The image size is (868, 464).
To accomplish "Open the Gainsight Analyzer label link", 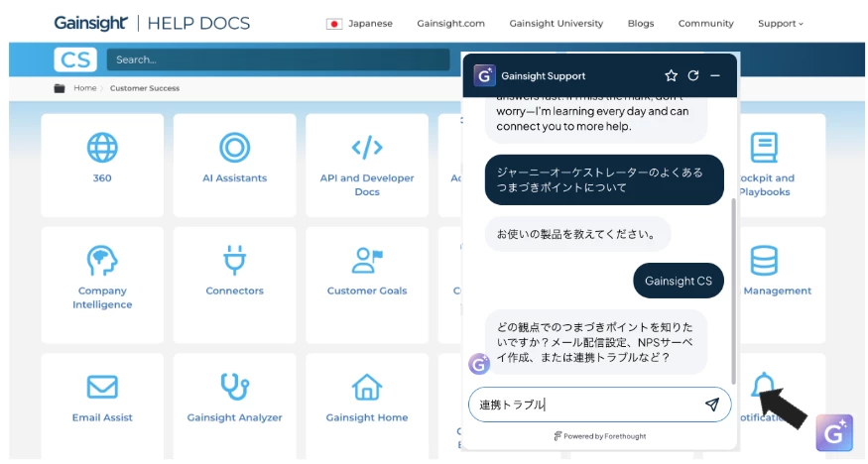I will click(235, 417).
